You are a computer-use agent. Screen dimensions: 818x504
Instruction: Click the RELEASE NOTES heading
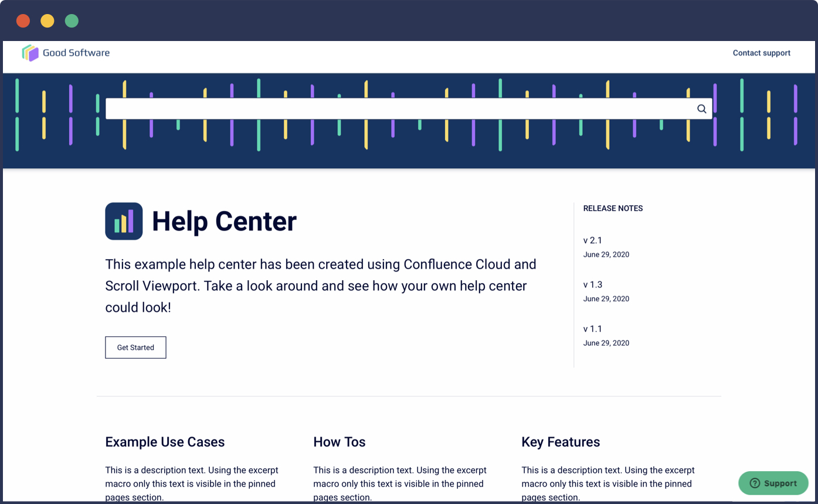(x=613, y=208)
